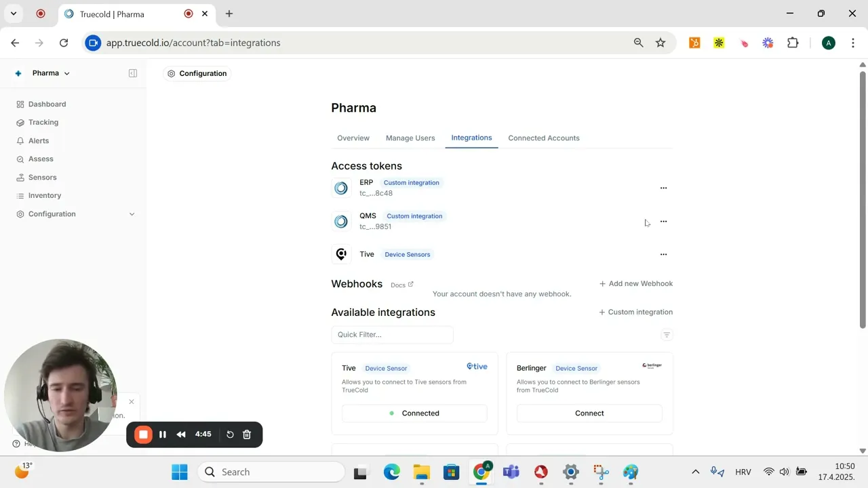Open Inventory list in sidebar
The image size is (868, 488).
point(39,196)
